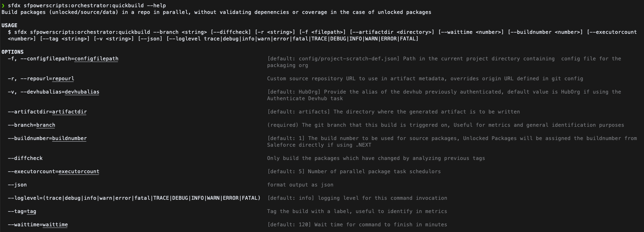Click the USAGE section heading

click(x=9, y=25)
